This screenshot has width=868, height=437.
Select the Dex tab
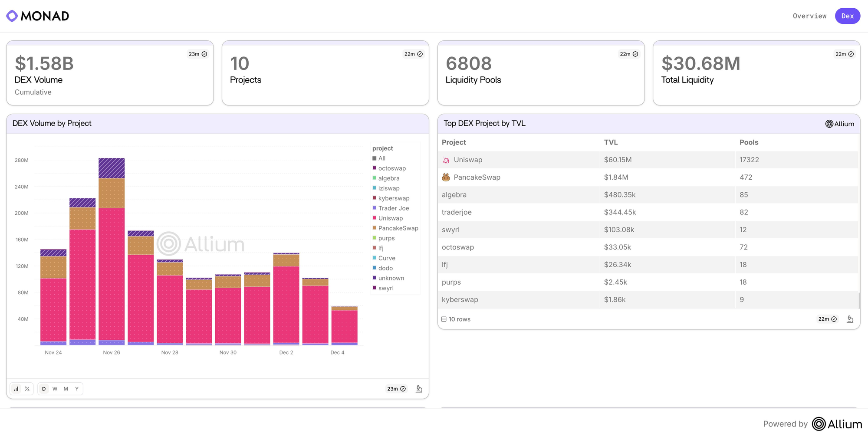[x=847, y=16]
